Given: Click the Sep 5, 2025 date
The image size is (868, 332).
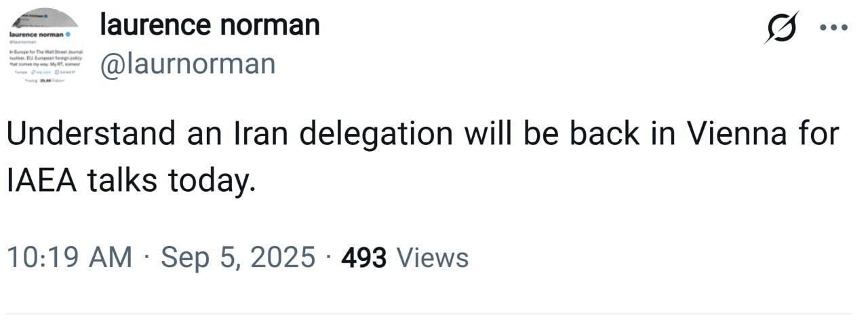Looking at the screenshot, I should 238,258.
